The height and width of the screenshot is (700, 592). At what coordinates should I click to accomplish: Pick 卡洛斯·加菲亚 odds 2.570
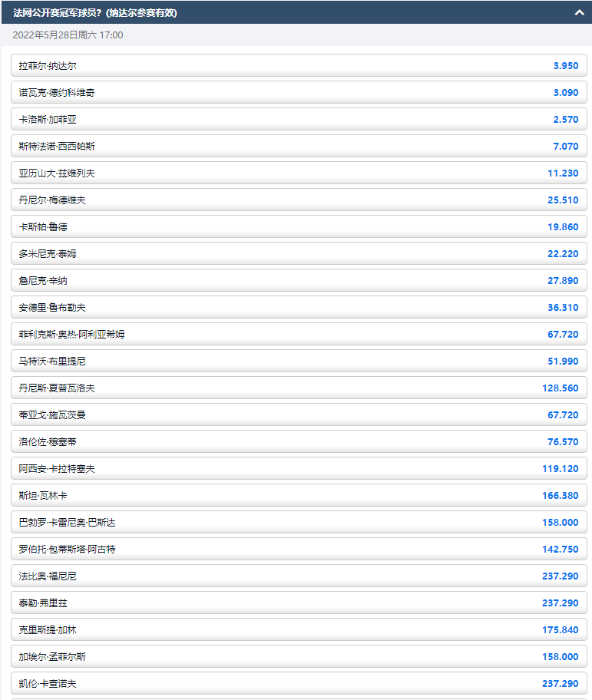(299, 120)
